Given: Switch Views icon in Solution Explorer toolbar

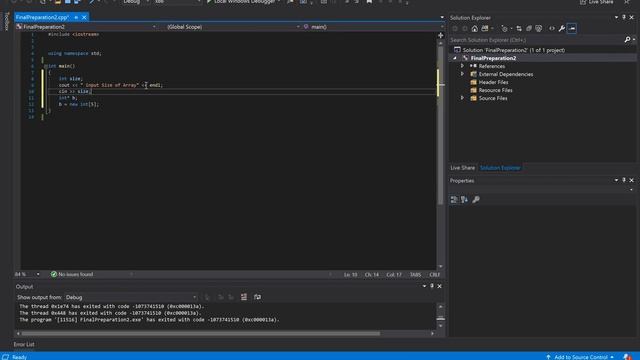Looking at the screenshot, I should [x=484, y=29].
